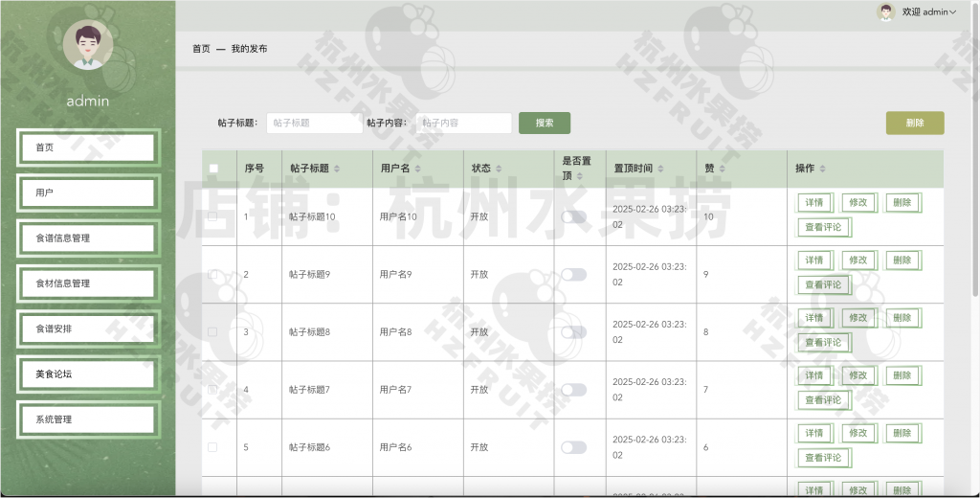Screen dimensions: 980x498
Task: Open the 欢迎 admin dropdown menu
Action: pyautogui.click(x=928, y=11)
